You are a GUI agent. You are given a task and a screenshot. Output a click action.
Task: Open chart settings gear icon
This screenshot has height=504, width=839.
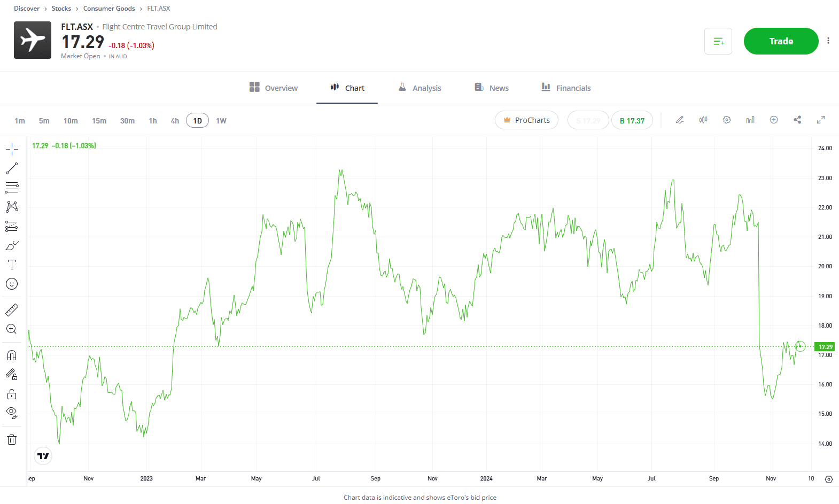pos(727,120)
